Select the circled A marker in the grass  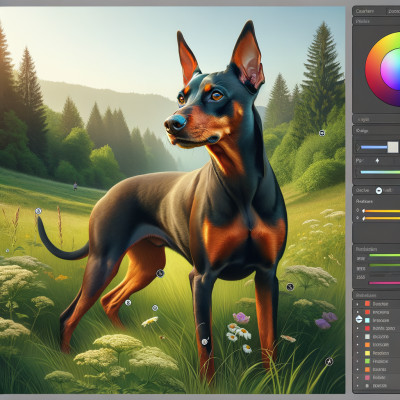[x=329, y=361]
